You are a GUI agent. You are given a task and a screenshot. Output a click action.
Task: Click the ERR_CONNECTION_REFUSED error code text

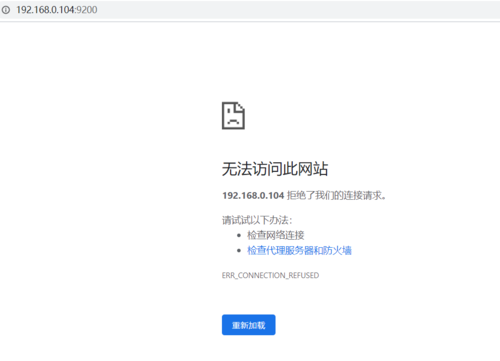270,275
